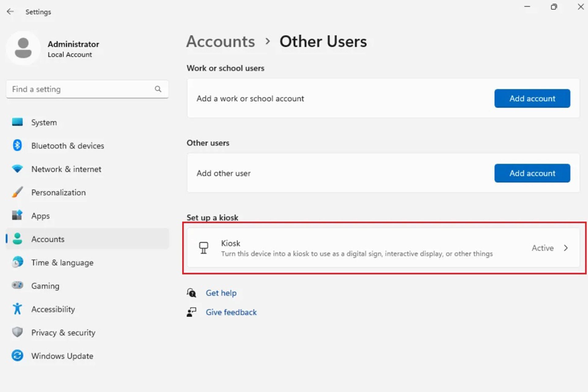Image resolution: width=588 pixels, height=392 pixels.
Task: Open Time & language category
Action: (x=87, y=262)
